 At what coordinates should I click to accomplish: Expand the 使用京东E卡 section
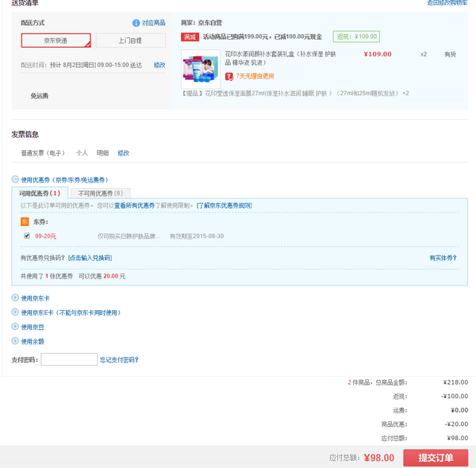point(15,312)
